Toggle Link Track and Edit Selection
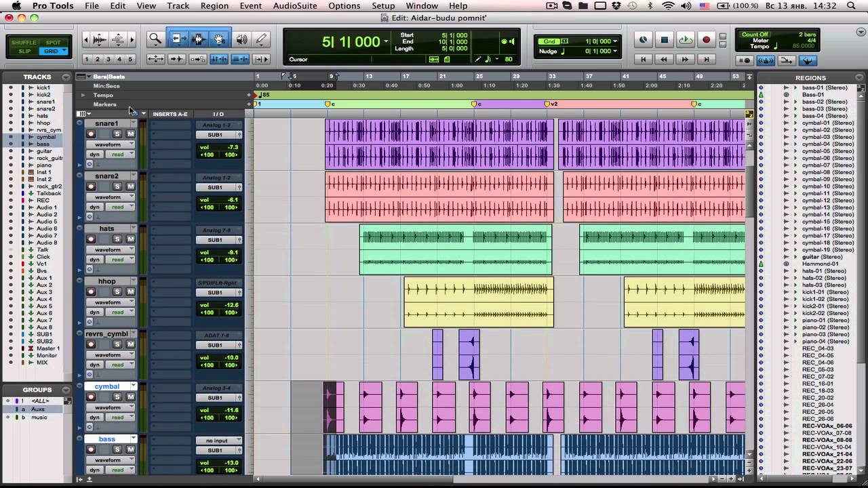This screenshot has height=488, width=868. point(240,59)
